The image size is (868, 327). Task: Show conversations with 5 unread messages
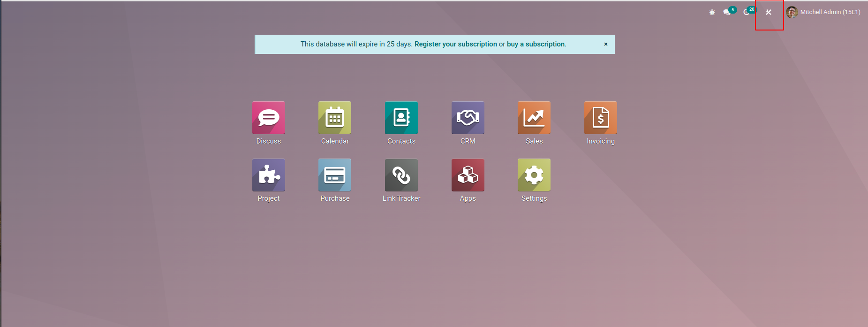729,11
